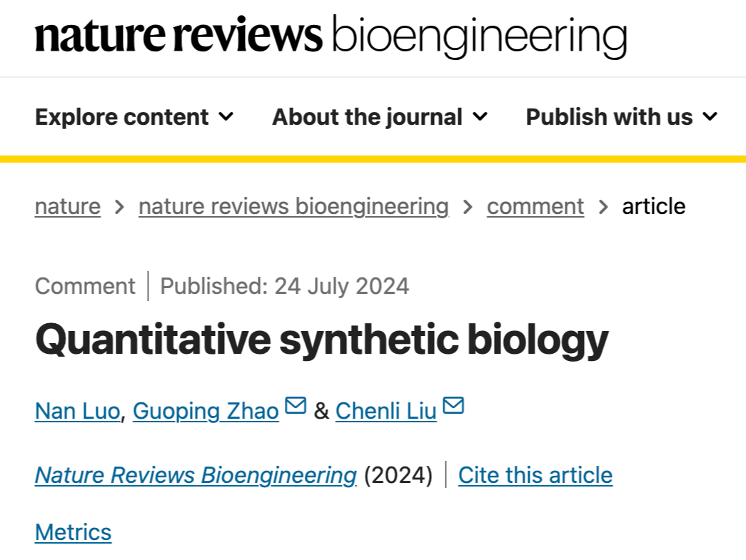Open author page for Nan Luo
The width and height of the screenshot is (746, 560).
78,411
